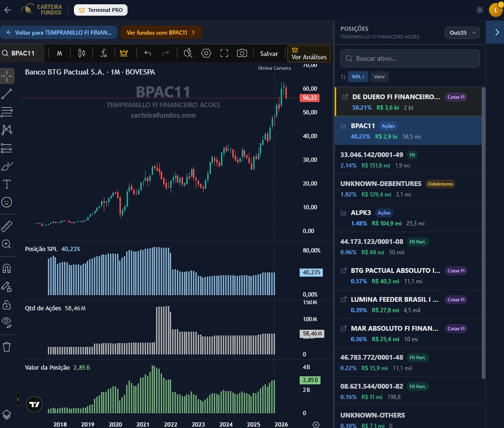Select the 44.173.123/0001-08 row

[408, 247]
